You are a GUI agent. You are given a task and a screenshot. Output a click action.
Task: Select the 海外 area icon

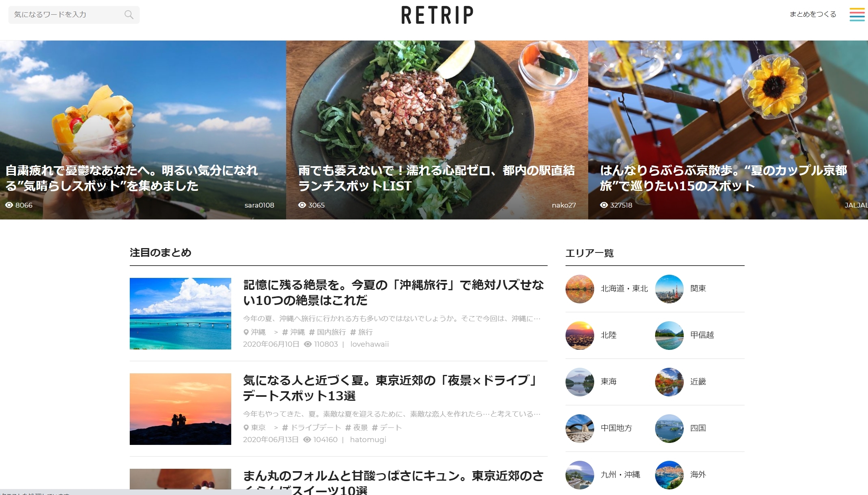pos(669,475)
